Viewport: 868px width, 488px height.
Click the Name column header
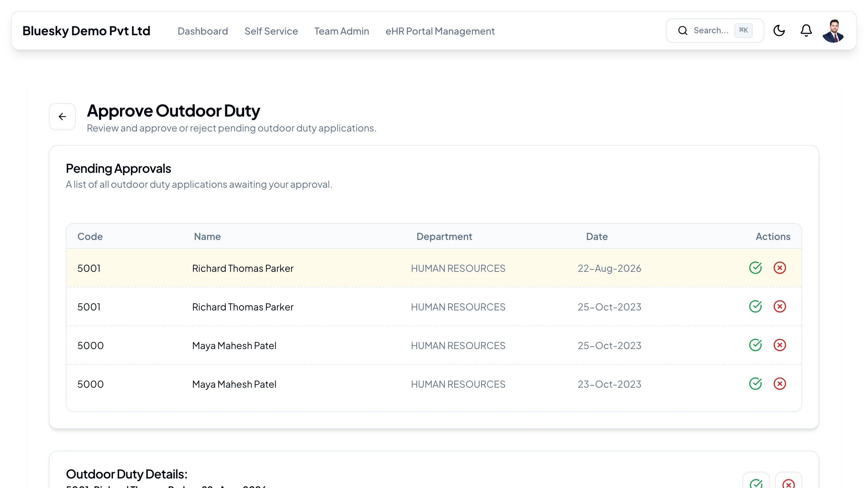207,236
